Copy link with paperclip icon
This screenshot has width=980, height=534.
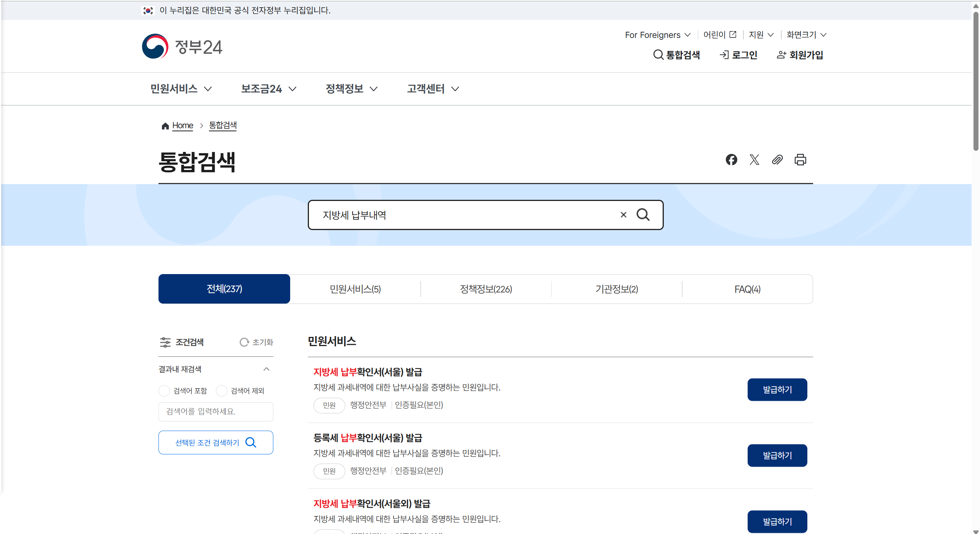click(x=777, y=160)
